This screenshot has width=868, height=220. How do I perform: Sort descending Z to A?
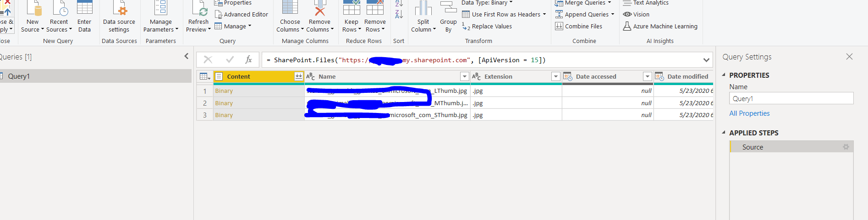399,15
